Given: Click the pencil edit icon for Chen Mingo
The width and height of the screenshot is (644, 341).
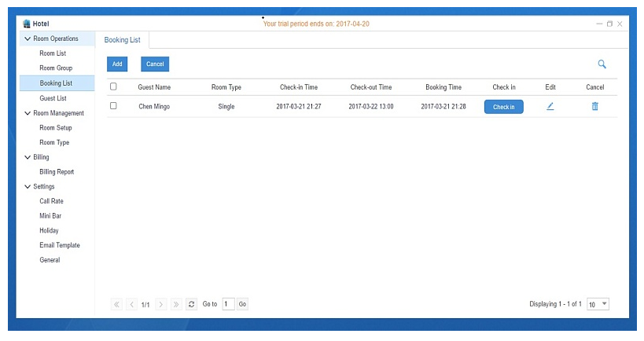Looking at the screenshot, I should click(x=550, y=107).
